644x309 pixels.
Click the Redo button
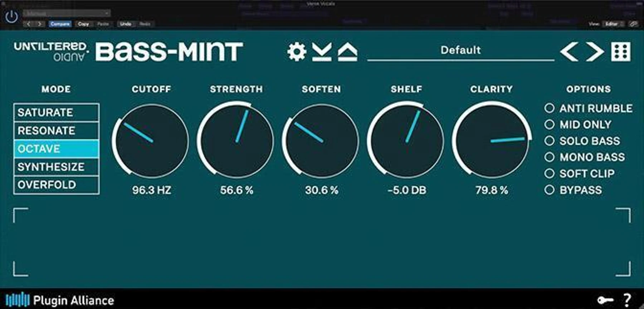145,24
